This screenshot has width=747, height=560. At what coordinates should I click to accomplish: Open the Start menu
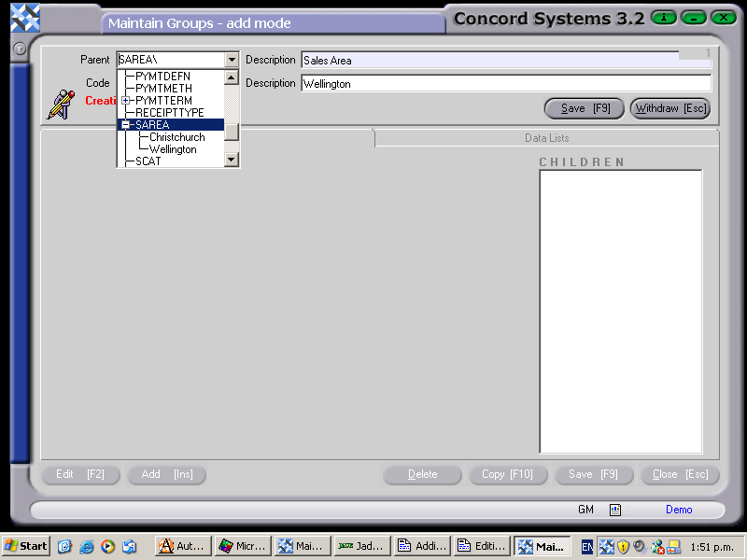[x=24, y=546]
